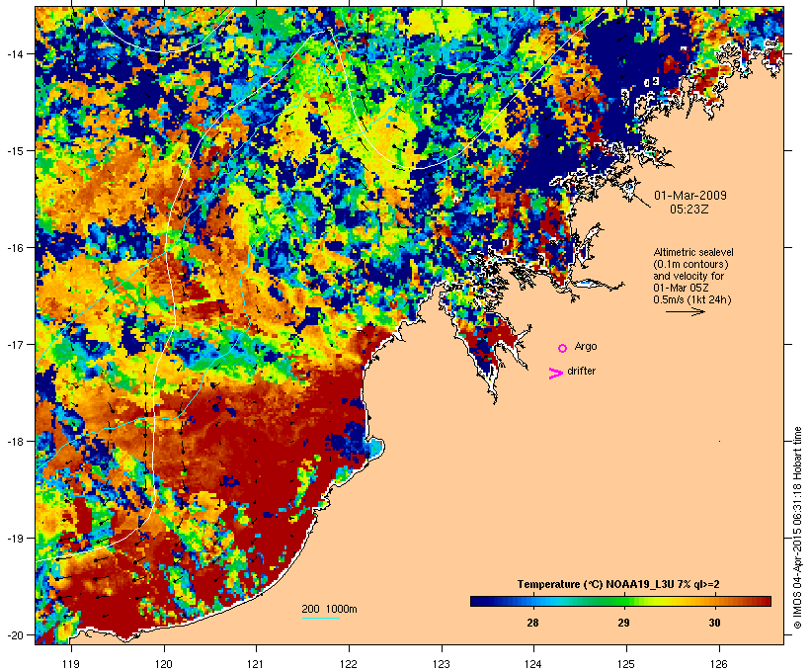Click the cyan 200 1000m depth contour line sample
Viewport: 810px width, 672px height.
click(x=321, y=618)
